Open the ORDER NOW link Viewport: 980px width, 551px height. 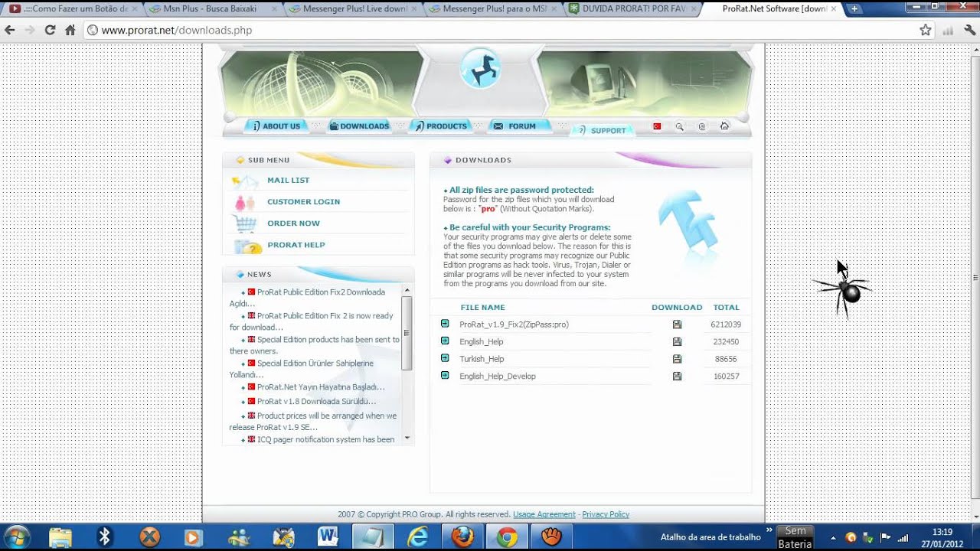pyautogui.click(x=294, y=223)
